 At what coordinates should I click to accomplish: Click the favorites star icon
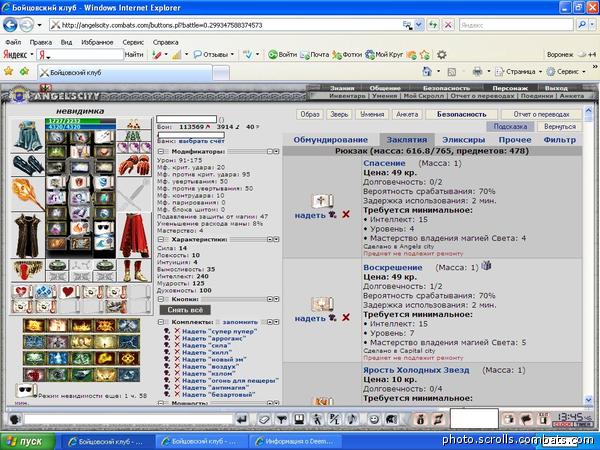(8, 71)
